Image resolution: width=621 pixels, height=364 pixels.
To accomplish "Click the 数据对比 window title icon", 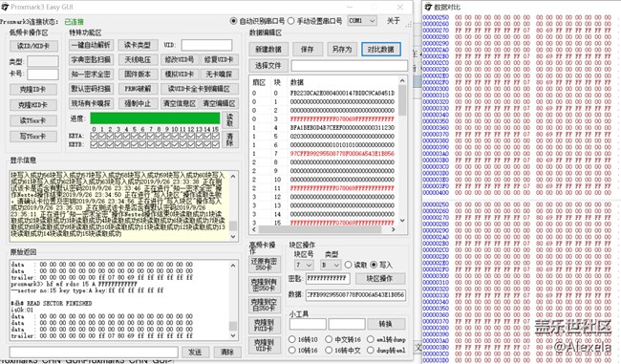I will tap(428, 7).
